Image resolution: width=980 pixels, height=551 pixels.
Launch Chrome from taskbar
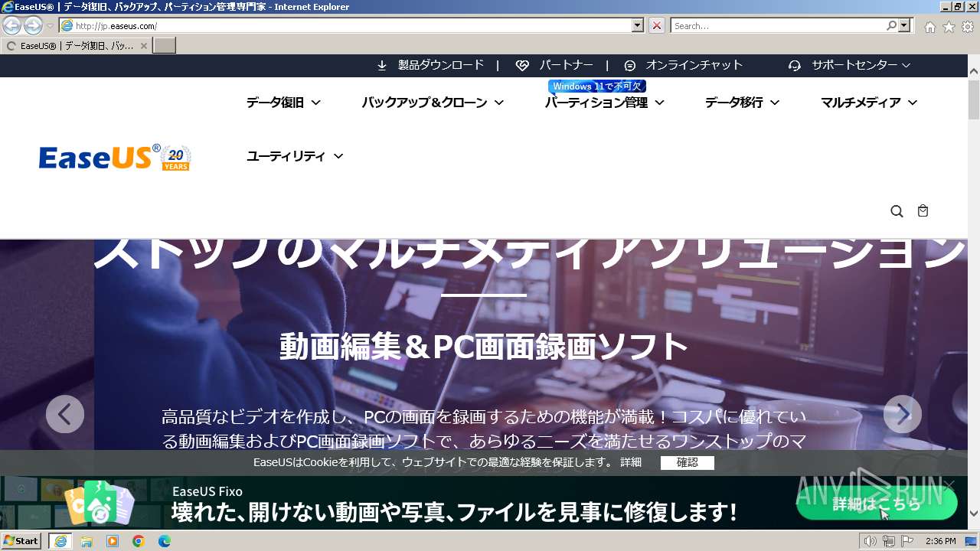139,541
